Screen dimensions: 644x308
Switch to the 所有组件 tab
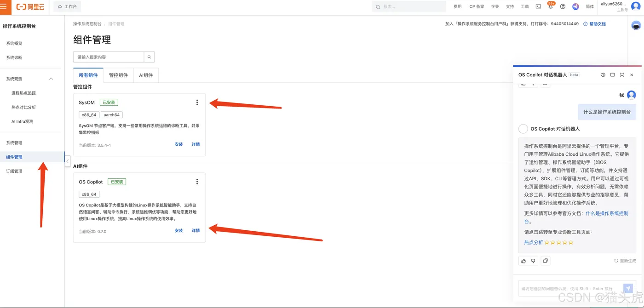tap(88, 75)
